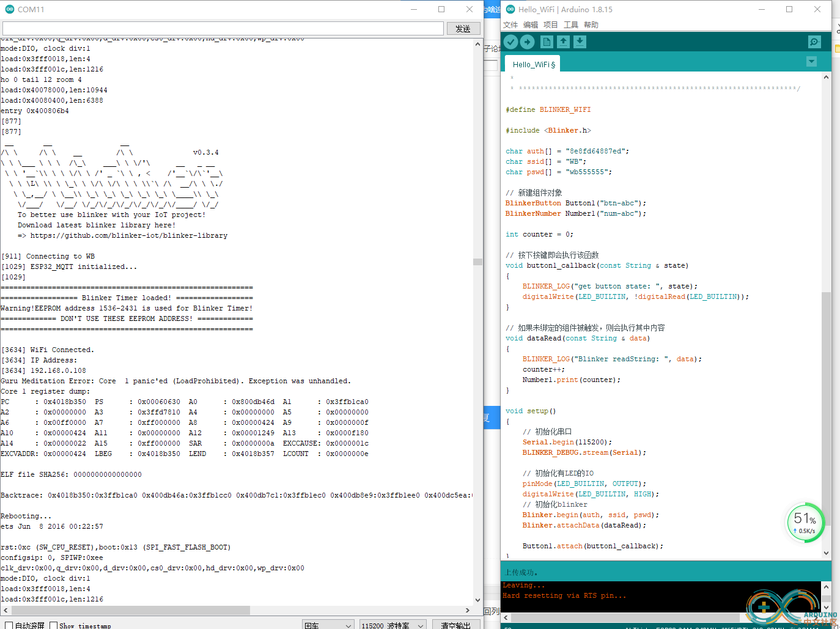Viewport: 840px width, 629px height.
Task: Click the 'Guru Meditation Error' log line
Action: point(176,381)
